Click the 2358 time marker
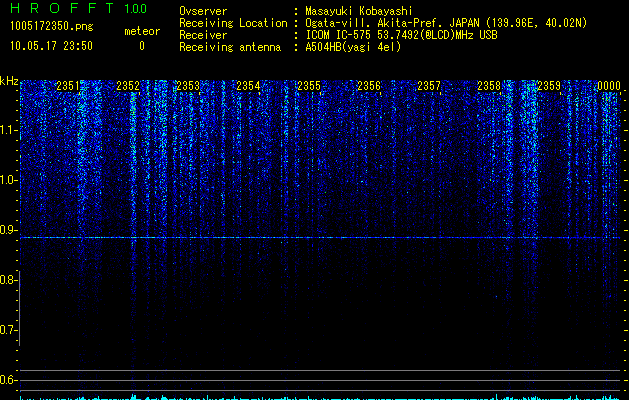Viewport: 629px width, 400px height. coord(489,86)
